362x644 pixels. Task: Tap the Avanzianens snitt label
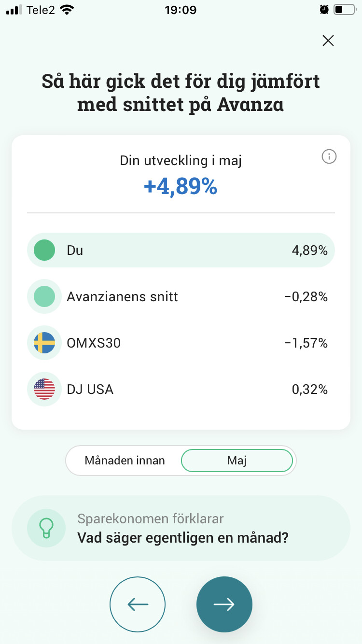pos(122,296)
